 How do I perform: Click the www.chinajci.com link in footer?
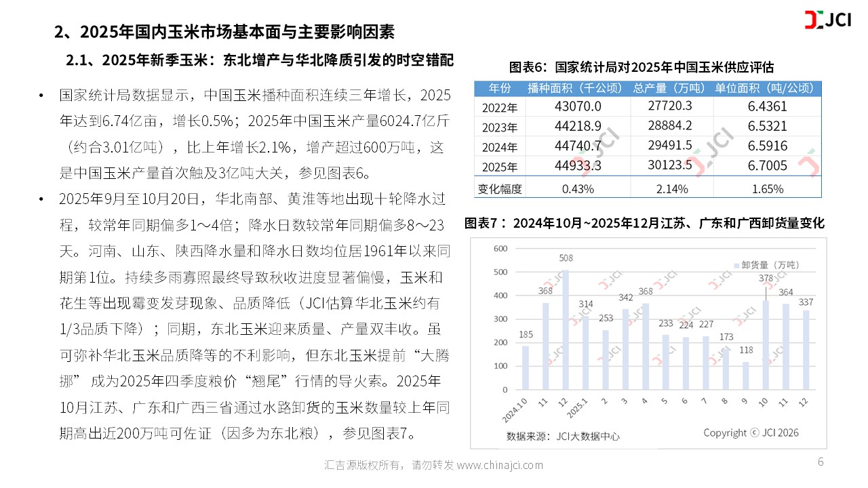coord(500,465)
